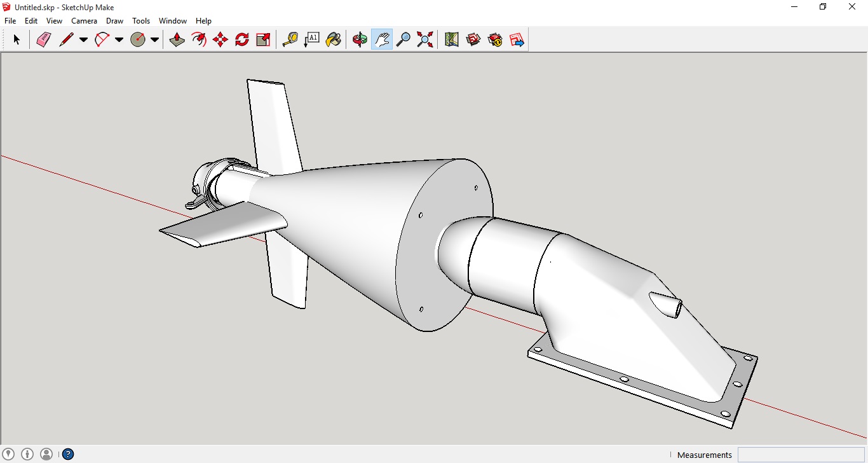Open the model credits info icon

(27, 454)
